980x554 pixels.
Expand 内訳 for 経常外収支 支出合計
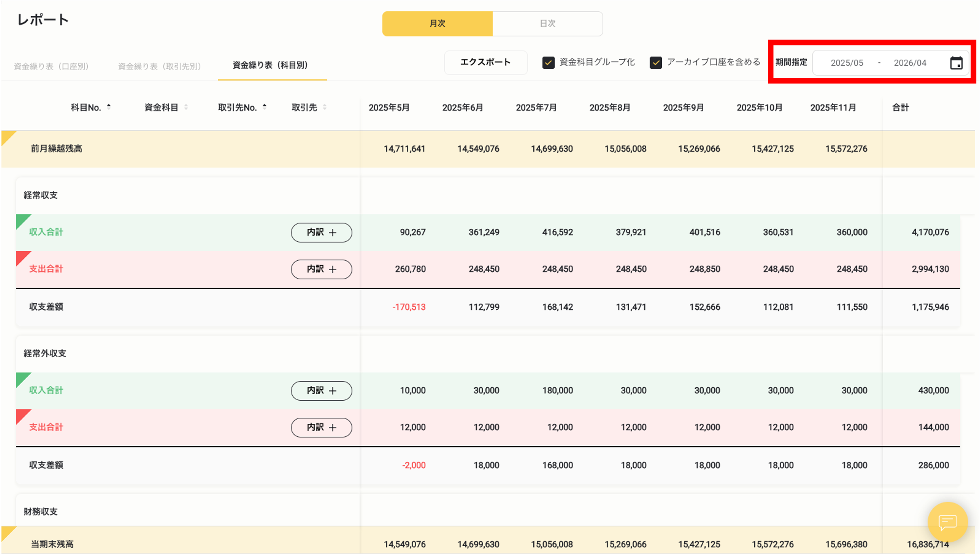pyautogui.click(x=321, y=428)
